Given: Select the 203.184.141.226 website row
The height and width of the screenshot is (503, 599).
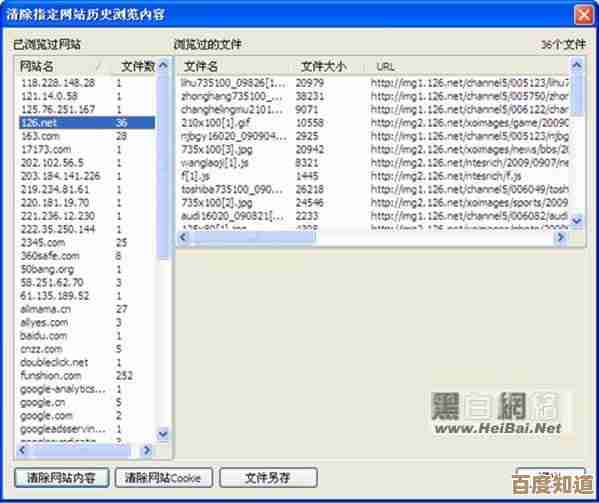Looking at the screenshot, I should pos(87,176).
